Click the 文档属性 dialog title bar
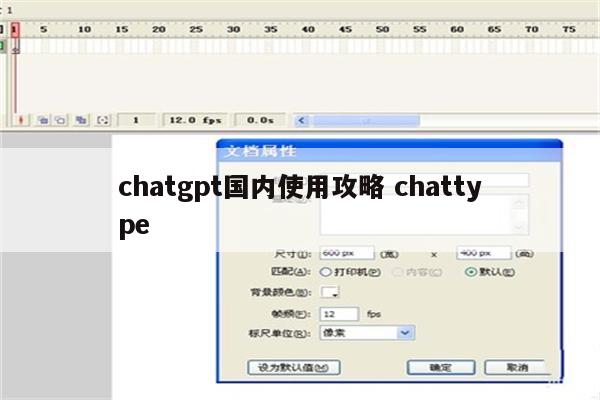This screenshot has width=600, height=400. coord(389,151)
